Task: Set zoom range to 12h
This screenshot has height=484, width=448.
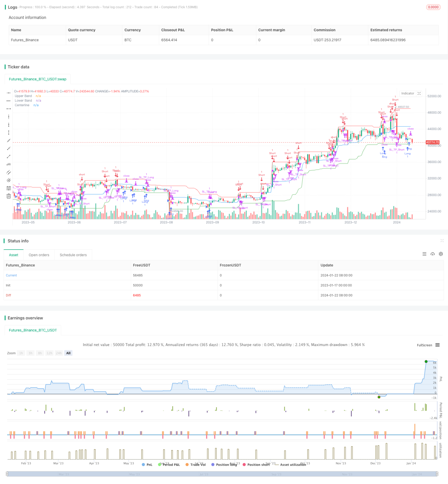Action: pyautogui.click(x=49, y=353)
